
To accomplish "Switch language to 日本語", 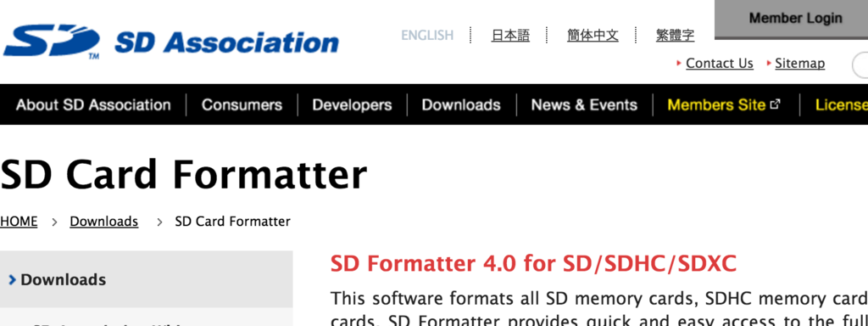I will tap(510, 36).
